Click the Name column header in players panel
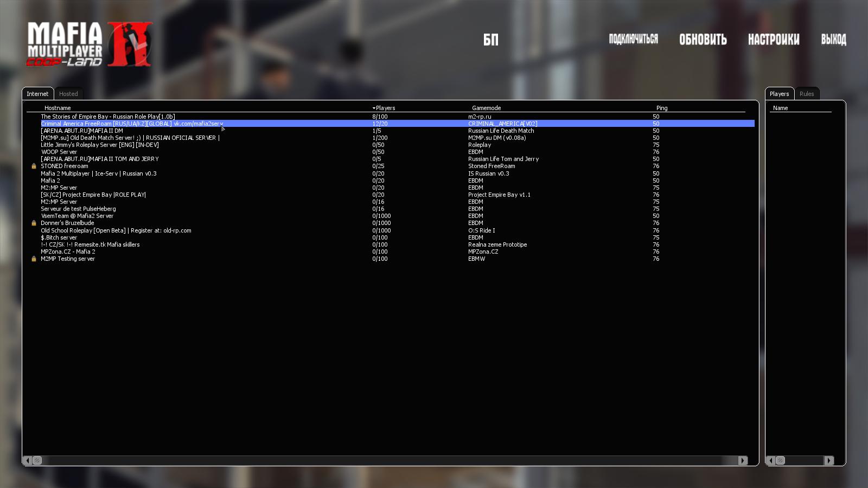This screenshot has width=868, height=488. pos(780,108)
